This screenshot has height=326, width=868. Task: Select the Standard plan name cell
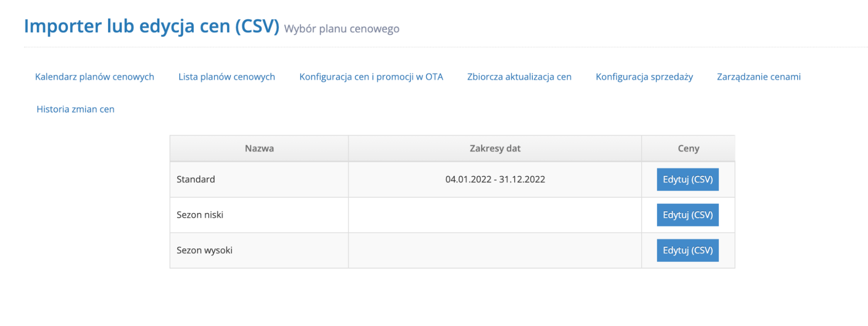(196, 180)
